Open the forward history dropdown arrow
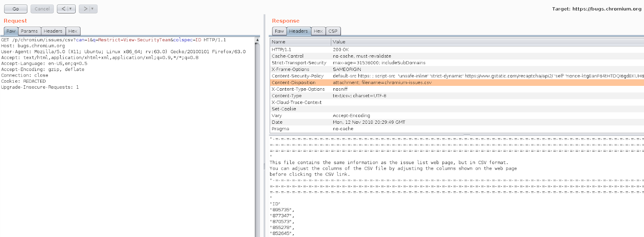The height and width of the screenshot is (237, 644). tap(93, 9)
